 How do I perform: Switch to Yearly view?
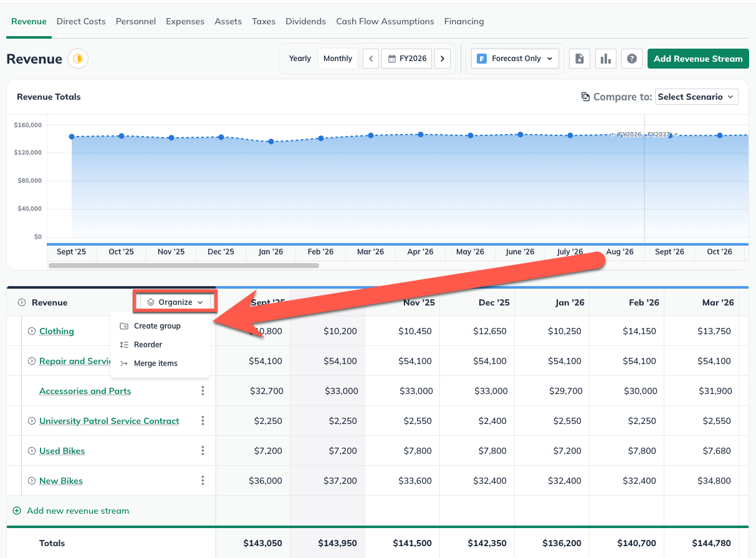click(x=300, y=59)
